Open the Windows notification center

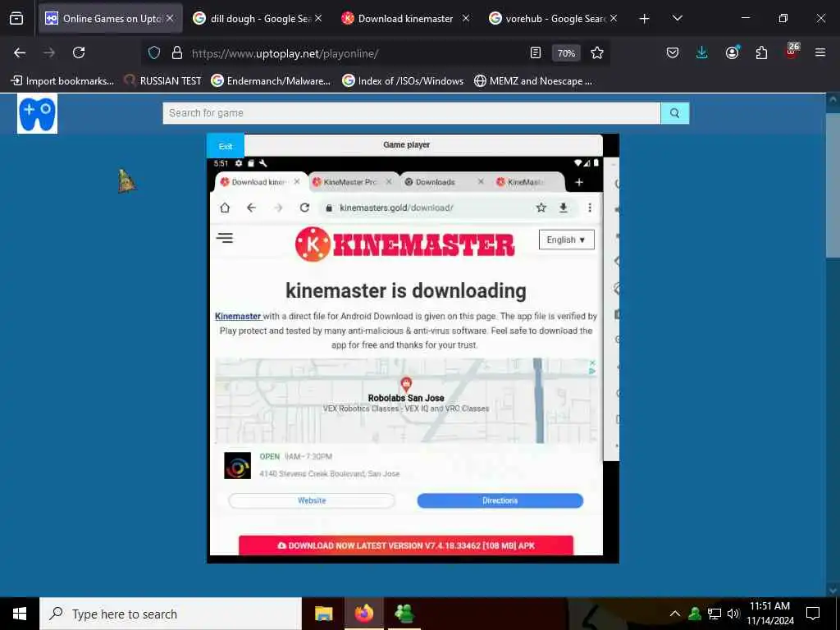coord(813,614)
